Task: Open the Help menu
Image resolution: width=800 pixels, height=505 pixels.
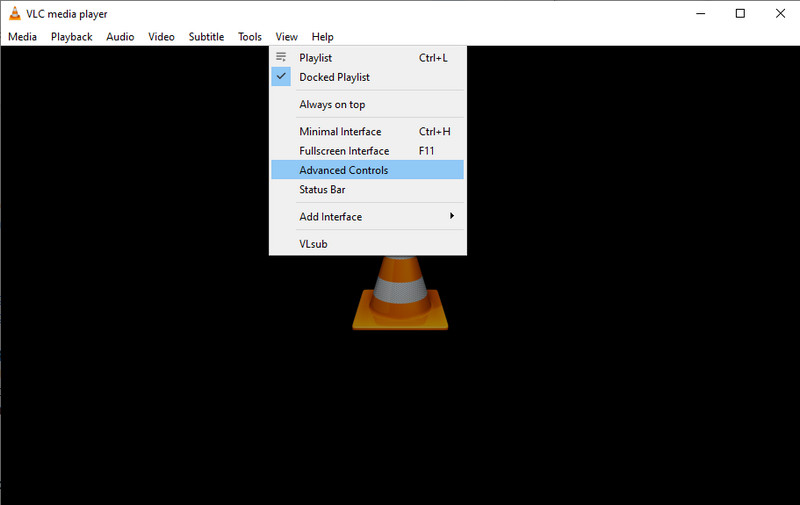Action: coord(322,37)
